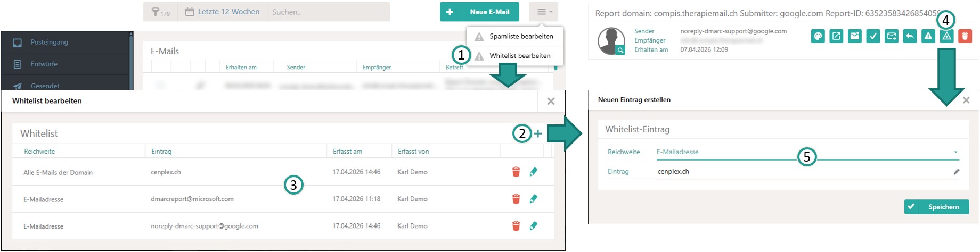Add new whitelist entry with plus icon

click(x=538, y=133)
